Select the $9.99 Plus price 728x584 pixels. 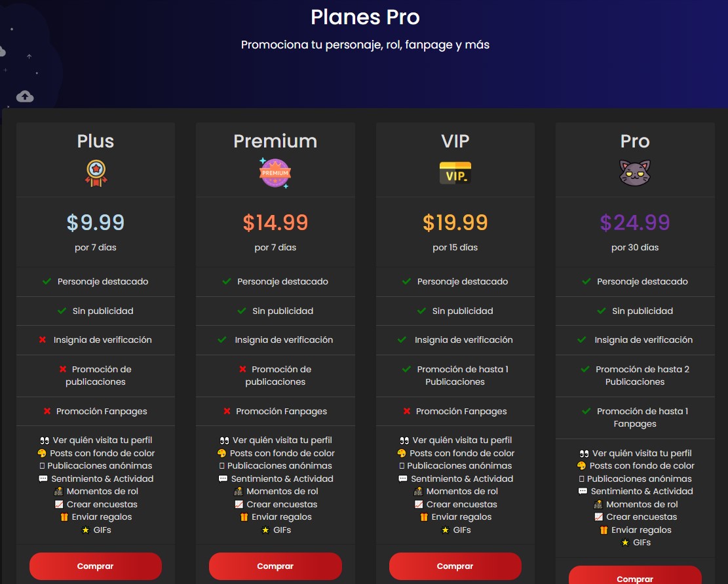tap(96, 222)
